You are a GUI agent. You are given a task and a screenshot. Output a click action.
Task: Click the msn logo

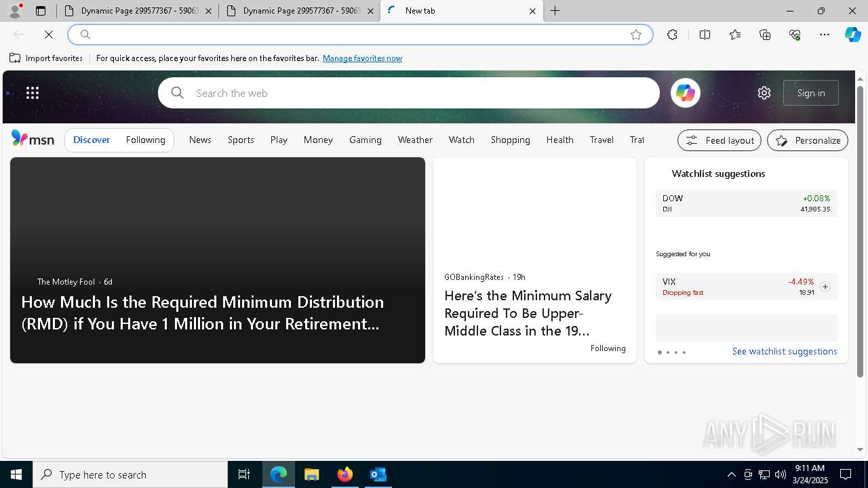[33, 139]
